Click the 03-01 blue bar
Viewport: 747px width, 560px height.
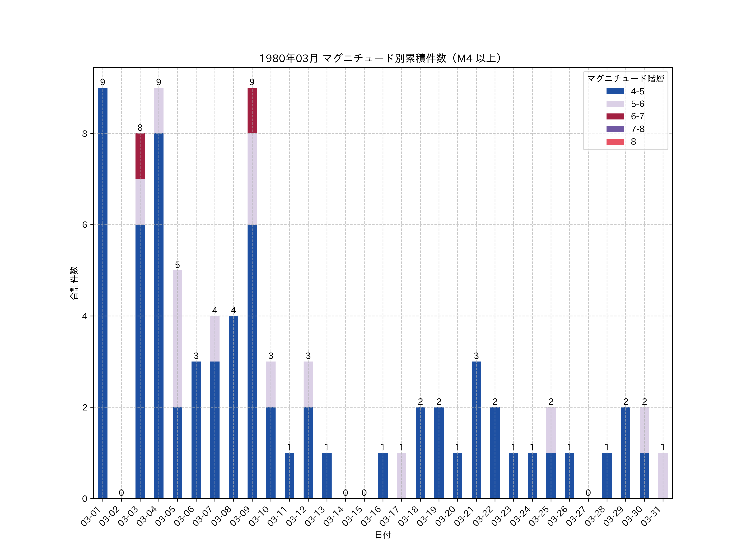[x=103, y=293]
